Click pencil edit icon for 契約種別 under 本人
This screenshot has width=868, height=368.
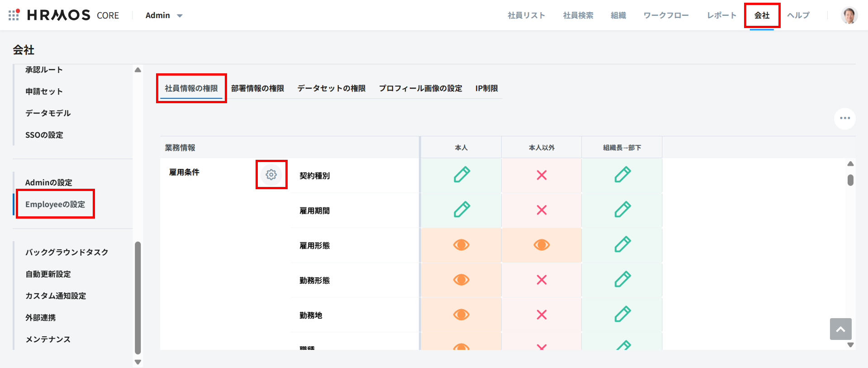click(461, 175)
